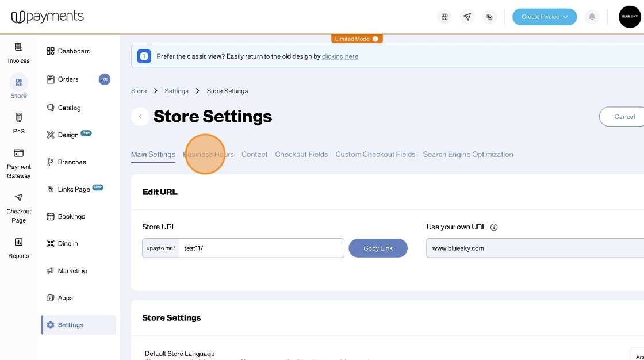Switch to the Contact tab
Screen dimensions: 644x360
click(x=254, y=154)
